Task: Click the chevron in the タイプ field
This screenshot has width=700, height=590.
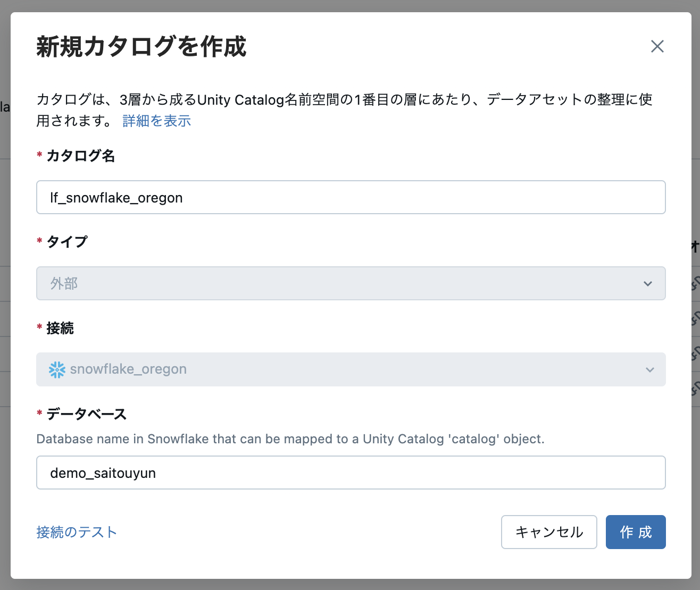Action: click(648, 284)
